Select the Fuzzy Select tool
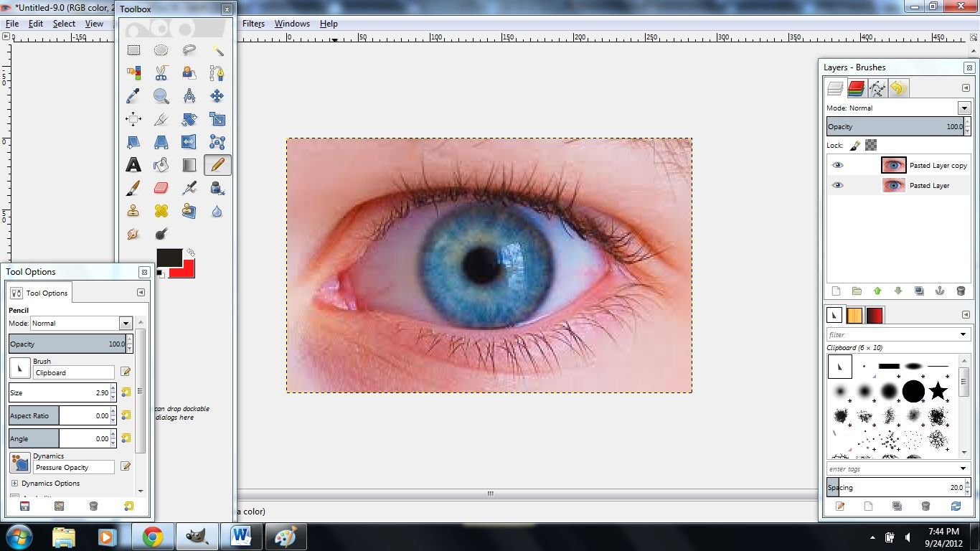Screen dimensions: 980x551 [217, 50]
